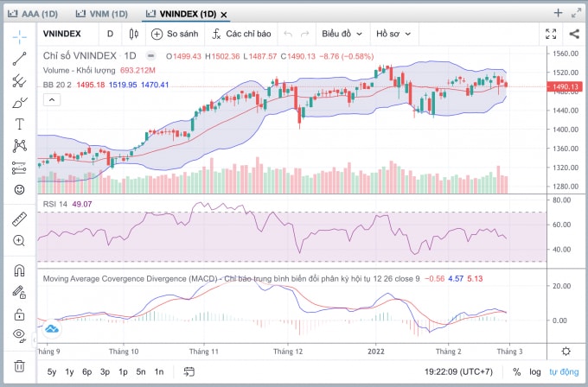Switch to the VNM (1D) tab

click(x=102, y=14)
